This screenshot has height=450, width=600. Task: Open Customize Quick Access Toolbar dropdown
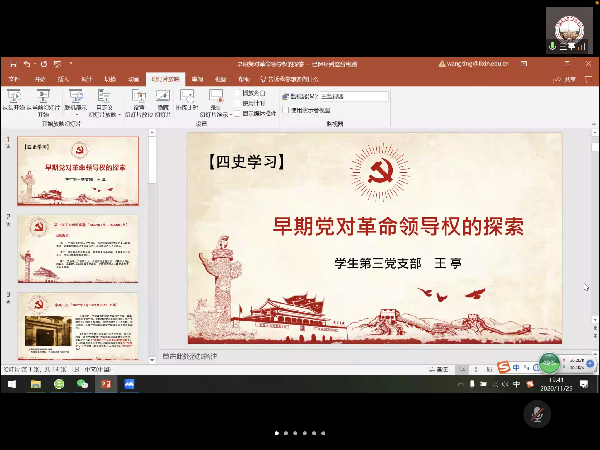pos(71,64)
